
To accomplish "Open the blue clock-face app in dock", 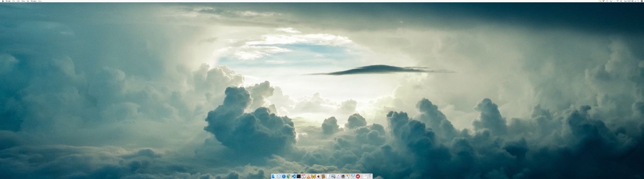I will (x=279, y=176).
